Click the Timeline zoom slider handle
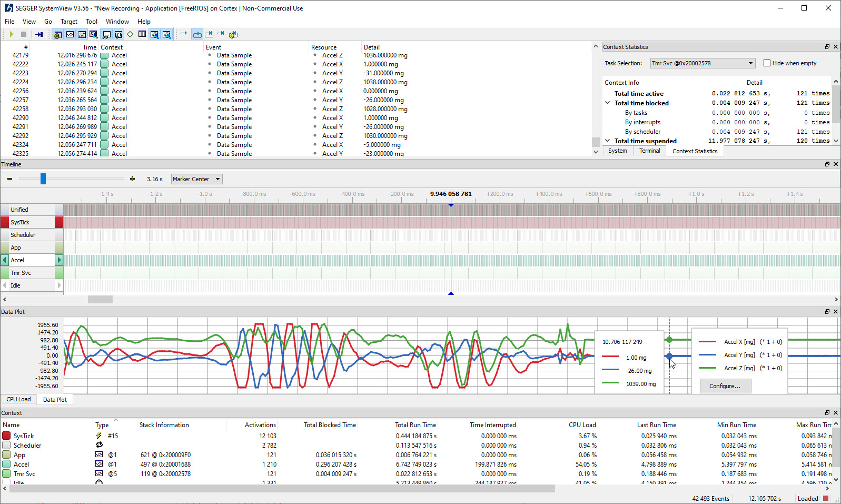 [x=43, y=179]
